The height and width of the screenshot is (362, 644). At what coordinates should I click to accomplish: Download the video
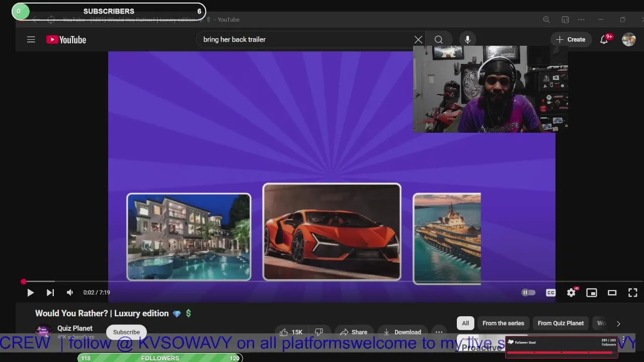tap(402, 332)
